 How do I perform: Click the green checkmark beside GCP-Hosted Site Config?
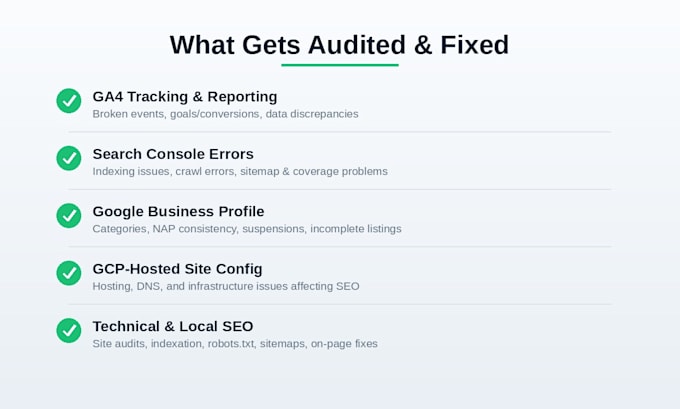[69, 273]
